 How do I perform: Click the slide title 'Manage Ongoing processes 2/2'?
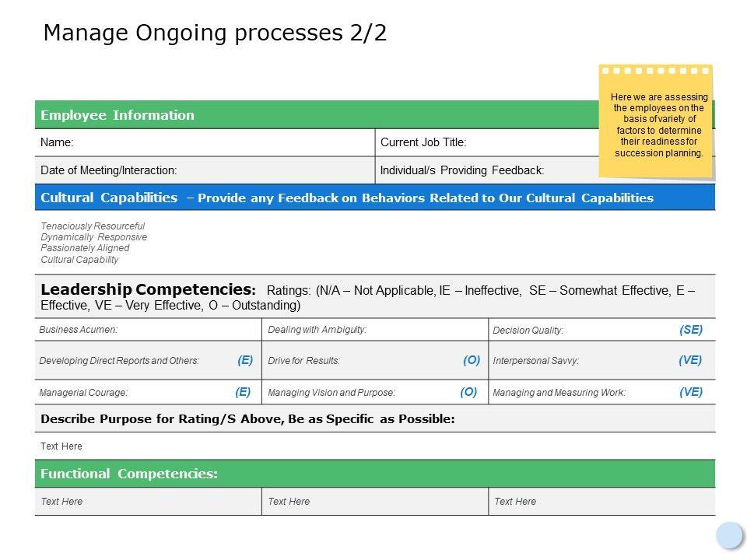[215, 33]
